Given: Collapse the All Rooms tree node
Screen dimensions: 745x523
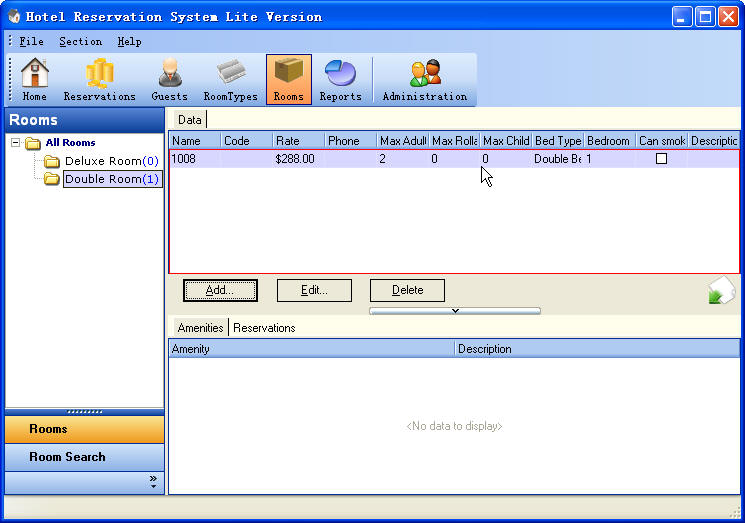Looking at the screenshot, I should click(16, 143).
